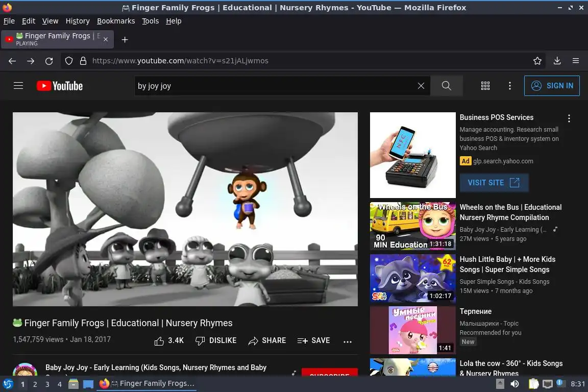588x392 pixels.
Task: View site security padlock info
Action: click(83, 61)
